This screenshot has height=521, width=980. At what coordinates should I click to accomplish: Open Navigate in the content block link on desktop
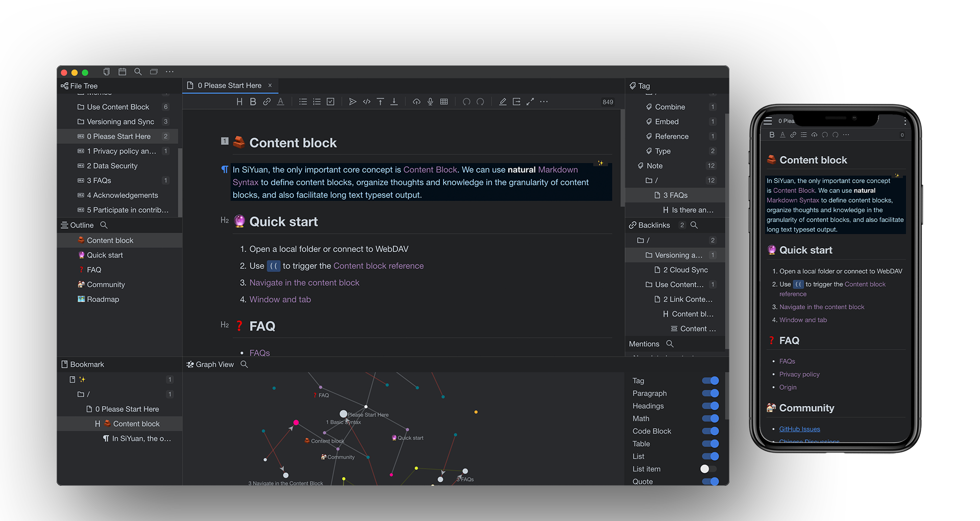(x=304, y=283)
